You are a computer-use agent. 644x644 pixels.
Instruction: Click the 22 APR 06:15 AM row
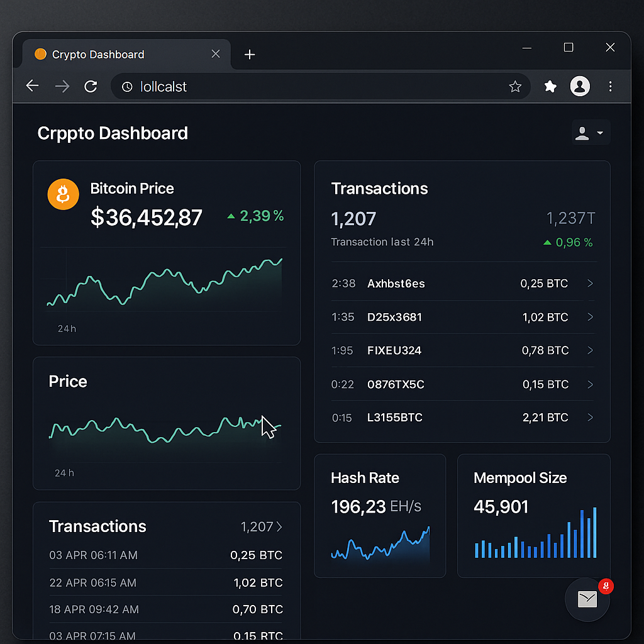(166, 582)
